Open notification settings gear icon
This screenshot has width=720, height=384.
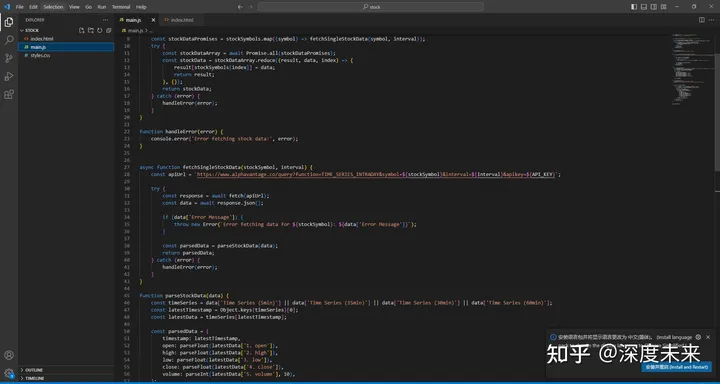698,337
